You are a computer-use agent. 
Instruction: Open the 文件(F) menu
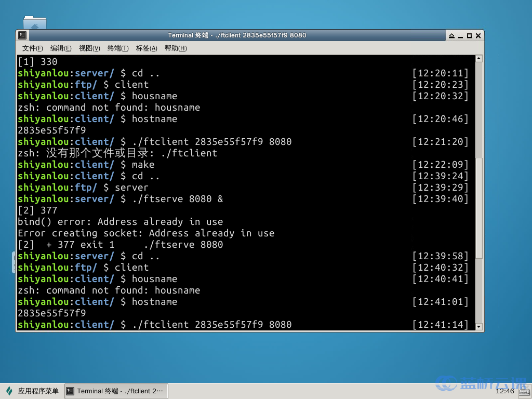pos(32,48)
